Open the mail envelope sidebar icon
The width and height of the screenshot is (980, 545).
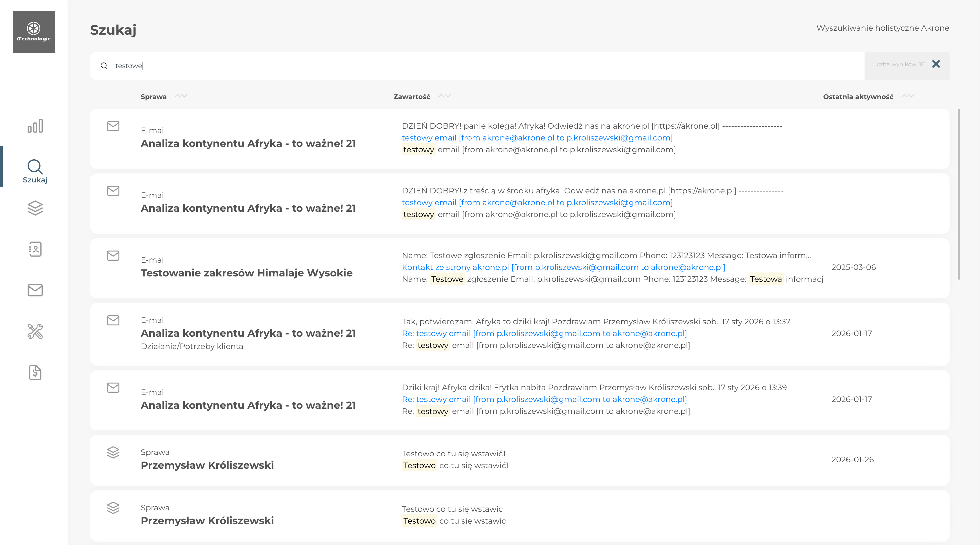(35, 290)
